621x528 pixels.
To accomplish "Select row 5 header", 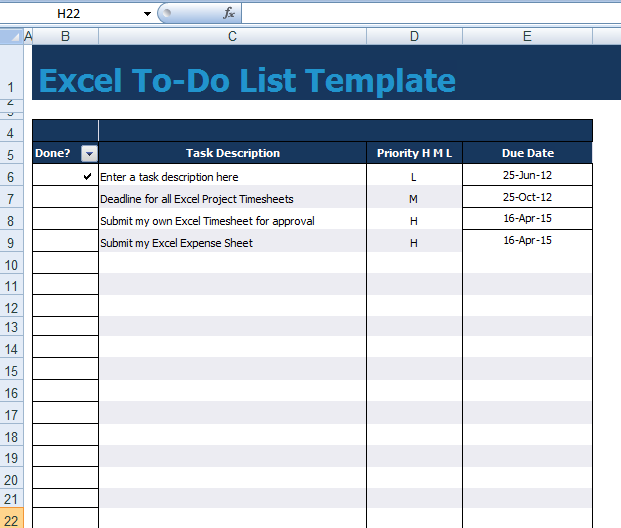I will point(11,154).
